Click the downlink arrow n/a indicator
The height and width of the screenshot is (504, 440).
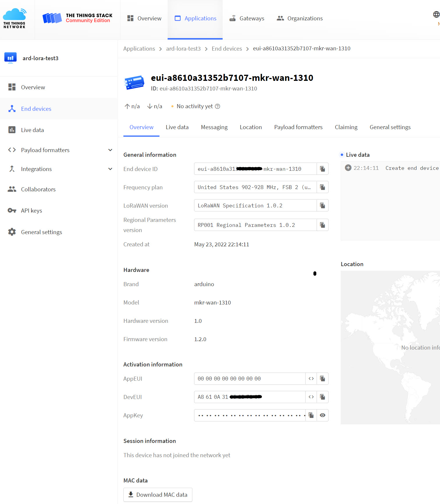[155, 106]
